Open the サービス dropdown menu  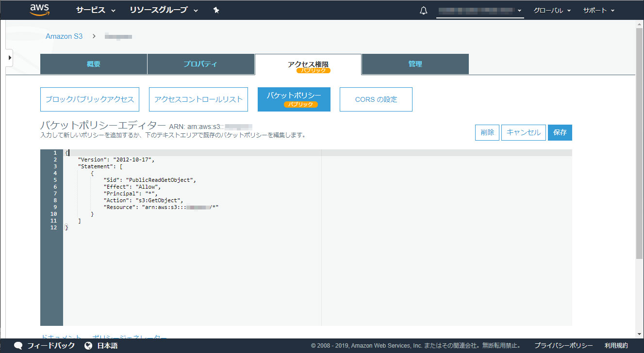96,10
